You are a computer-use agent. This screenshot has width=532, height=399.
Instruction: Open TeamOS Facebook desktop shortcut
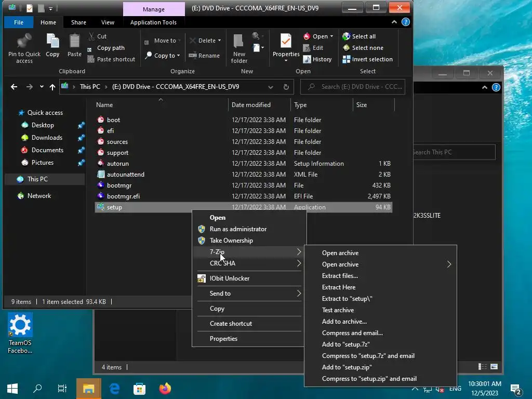coord(20,333)
